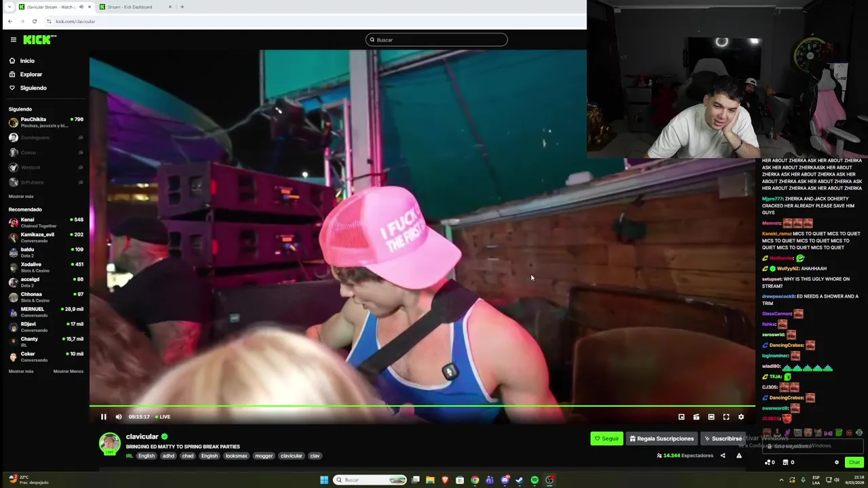The height and width of the screenshot is (488, 868).
Task: Open player settings gear
Action: pyautogui.click(x=741, y=417)
